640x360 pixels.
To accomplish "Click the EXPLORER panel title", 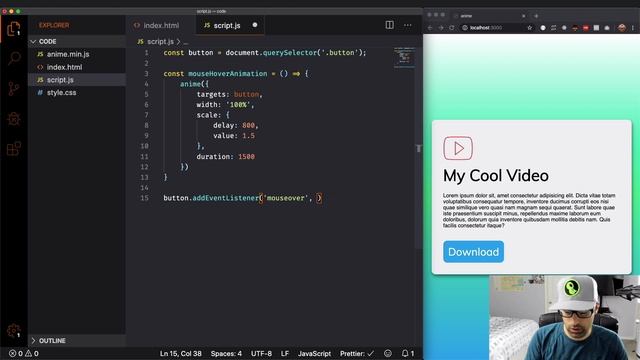I will pyautogui.click(x=54, y=25).
